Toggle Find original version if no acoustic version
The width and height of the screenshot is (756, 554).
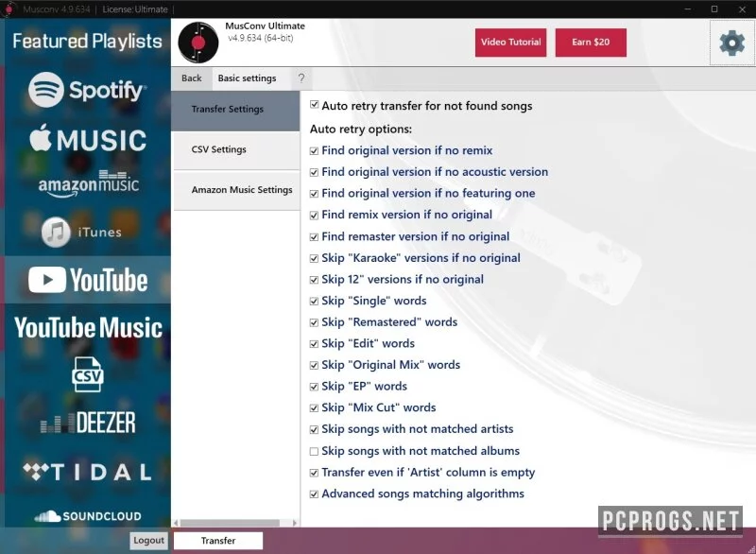coord(314,172)
